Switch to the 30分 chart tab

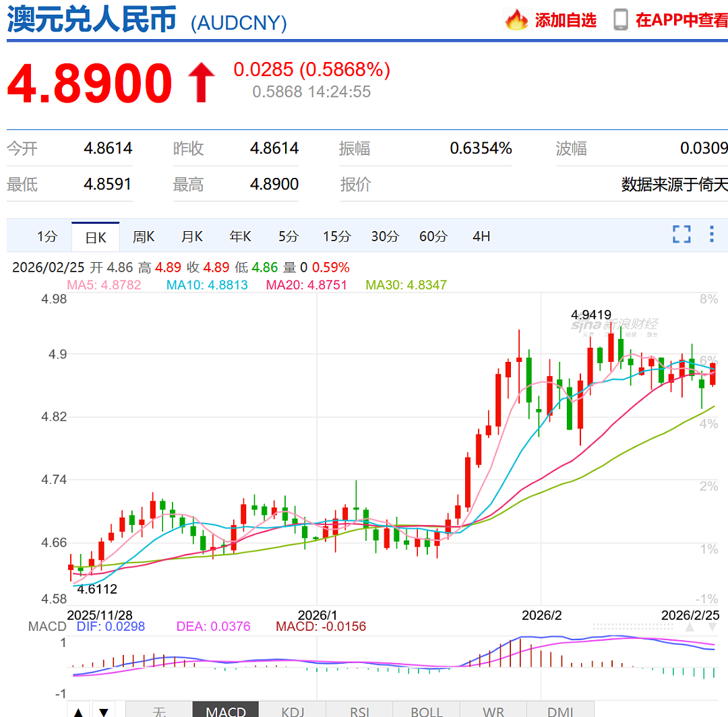[x=385, y=237]
